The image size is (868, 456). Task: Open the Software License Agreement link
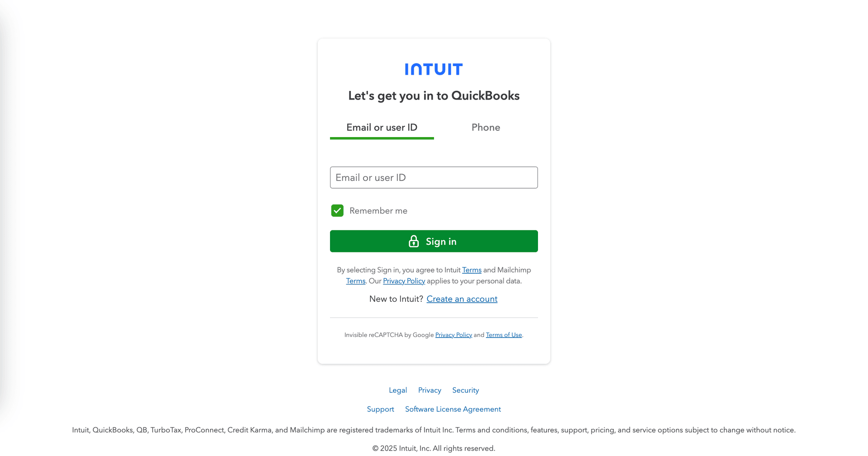453,409
